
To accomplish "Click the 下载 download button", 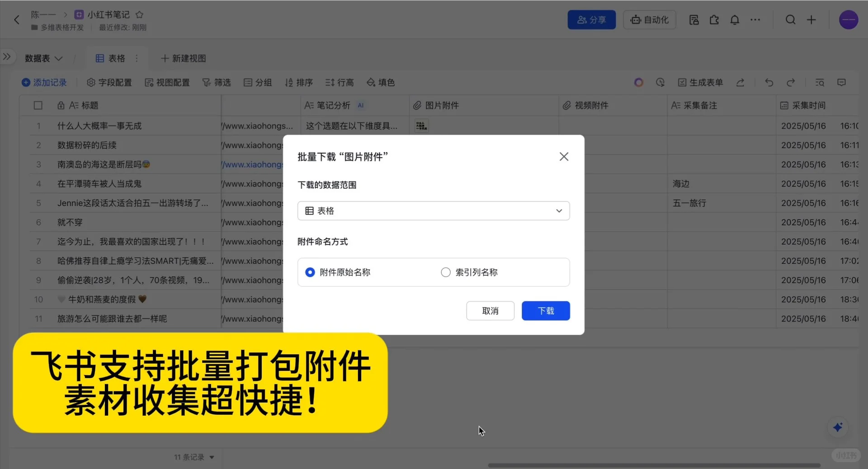I will 545,311.
